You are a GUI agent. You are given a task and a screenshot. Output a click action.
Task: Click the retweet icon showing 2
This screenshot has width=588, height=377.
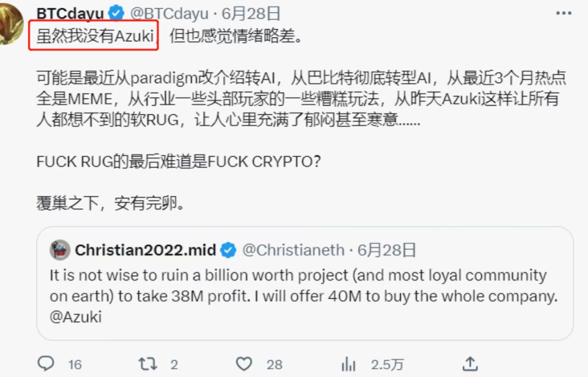click(x=148, y=364)
